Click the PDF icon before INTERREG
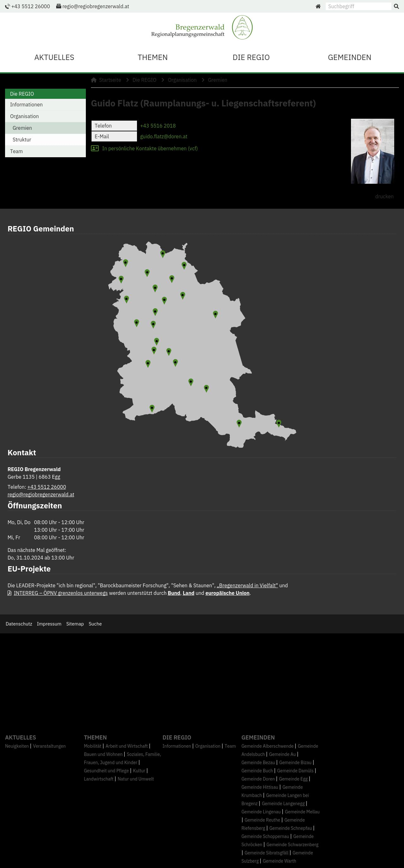404x868 pixels. 10,593
